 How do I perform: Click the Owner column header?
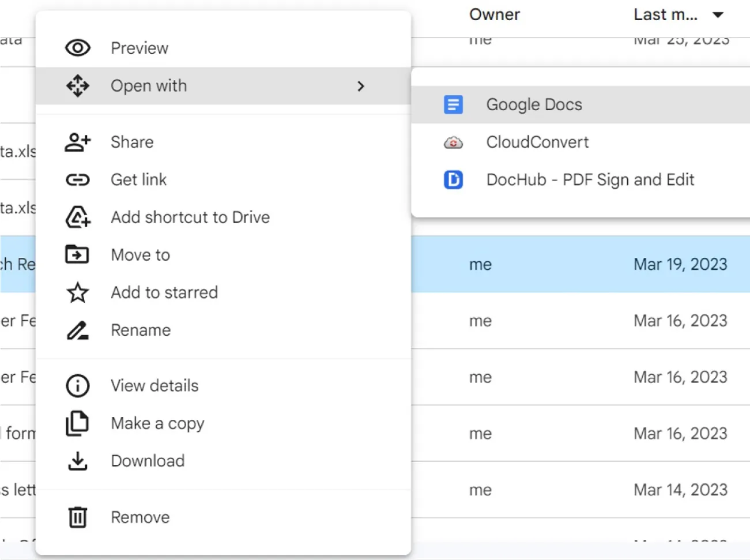click(x=494, y=14)
